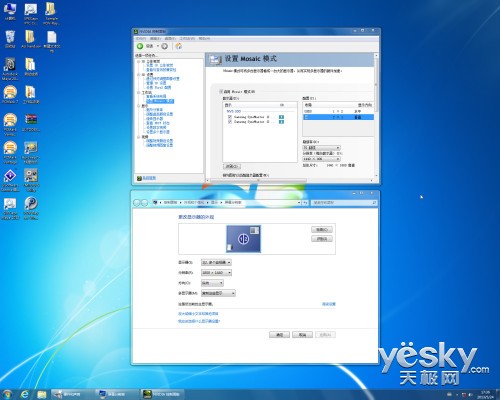Click the Windows Start orb

click(x=7, y=394)
